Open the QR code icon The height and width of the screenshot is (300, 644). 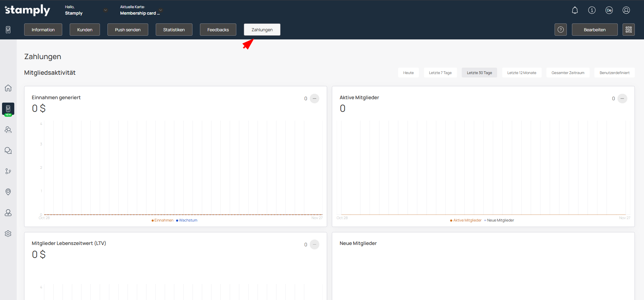tap(628, 30)
